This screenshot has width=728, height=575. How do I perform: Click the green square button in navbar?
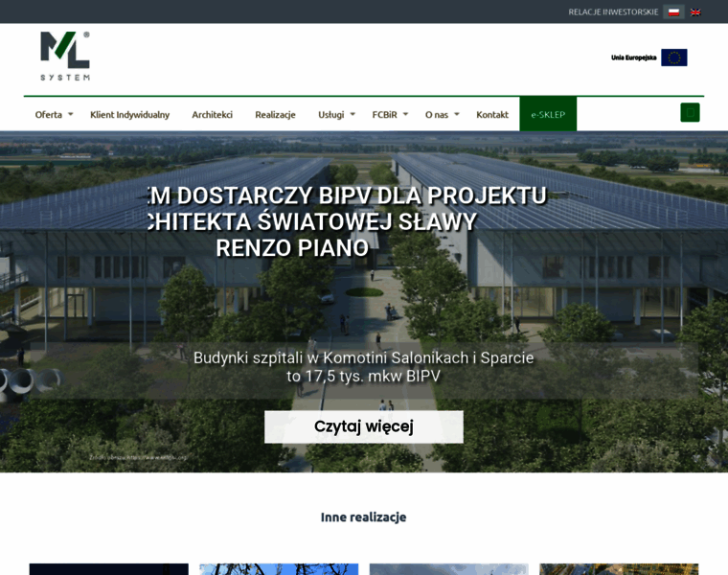point(690,112)
